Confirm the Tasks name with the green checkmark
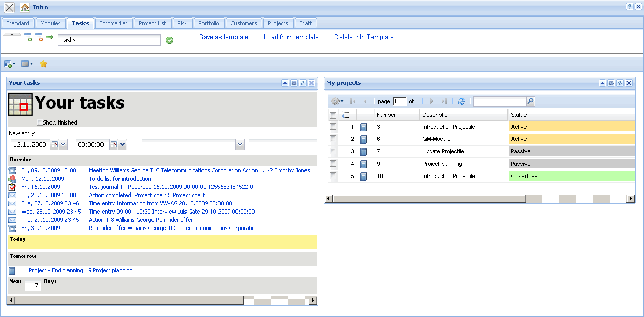644x317 pixels. point(170,40)
